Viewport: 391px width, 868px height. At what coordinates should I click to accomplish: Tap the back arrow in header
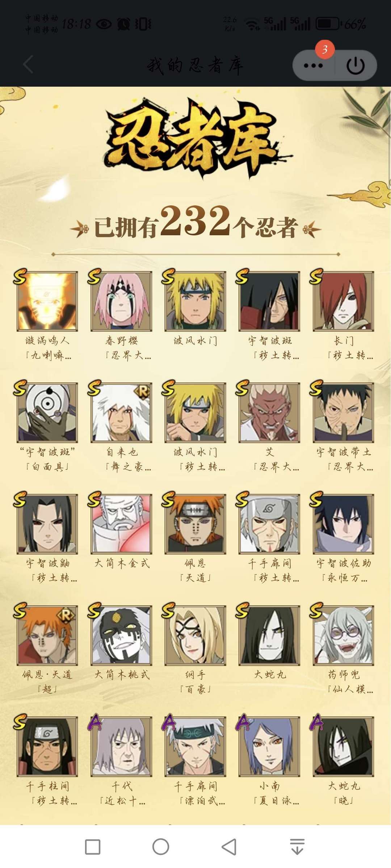pyautogui.click(x=28, y=65)
